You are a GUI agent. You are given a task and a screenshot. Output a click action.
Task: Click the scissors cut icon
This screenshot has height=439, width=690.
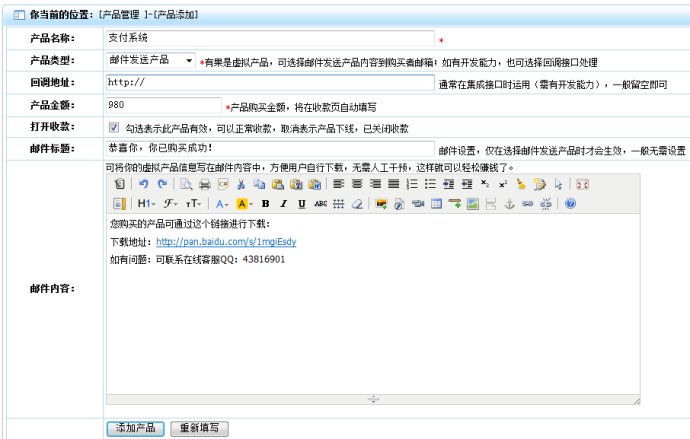click(241, 184)
